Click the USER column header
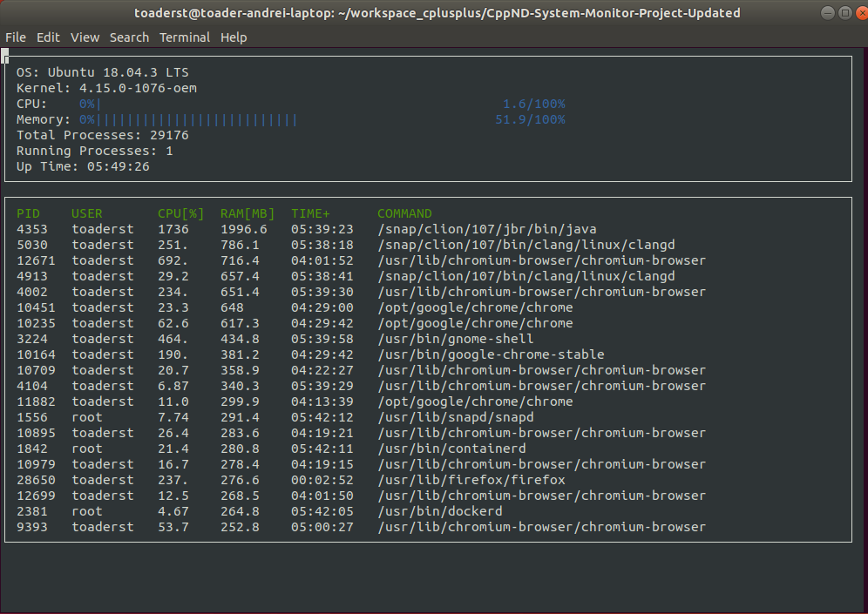This screenshot has height=614, width=868. pyautogui.click(x=87, y=213)
